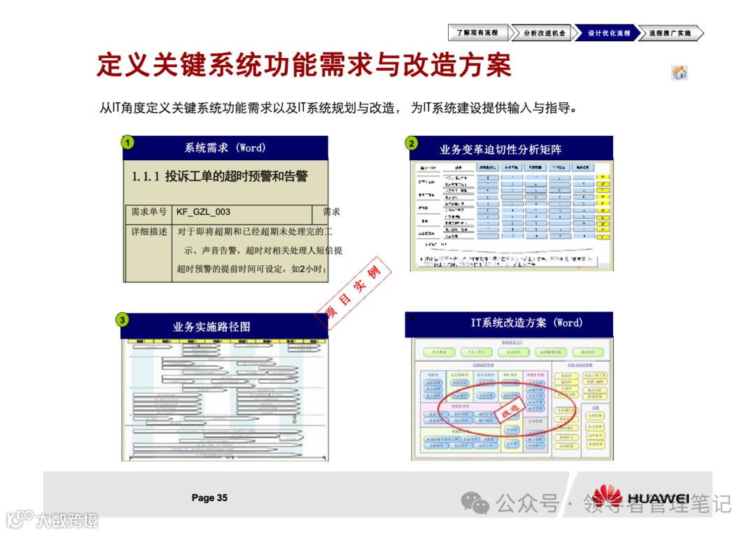Click the home icon at top right
This screenshot has height=534, width=756.
[x=679, y=73]
